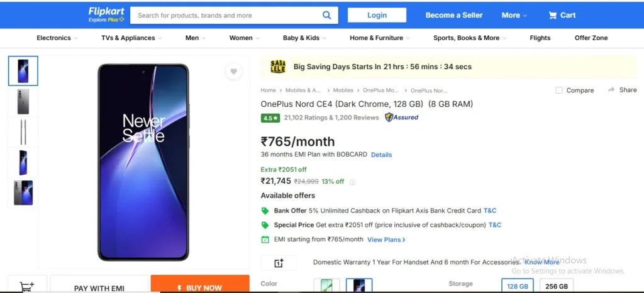Screen dimensions: 644x293
Task: Choose the green color variant swatch
Action: [326, 285]
